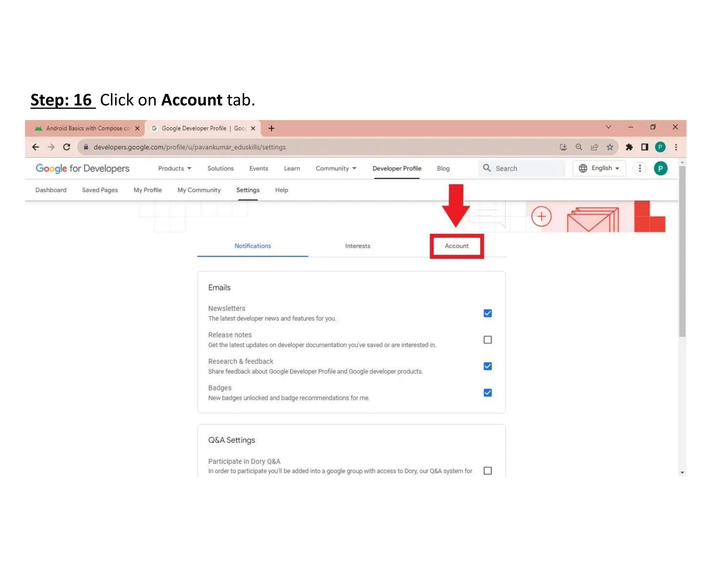Click the zoom magnifier icon in the address bar
The width and height of the screenshot is (728, 562).
pos(579,147)
